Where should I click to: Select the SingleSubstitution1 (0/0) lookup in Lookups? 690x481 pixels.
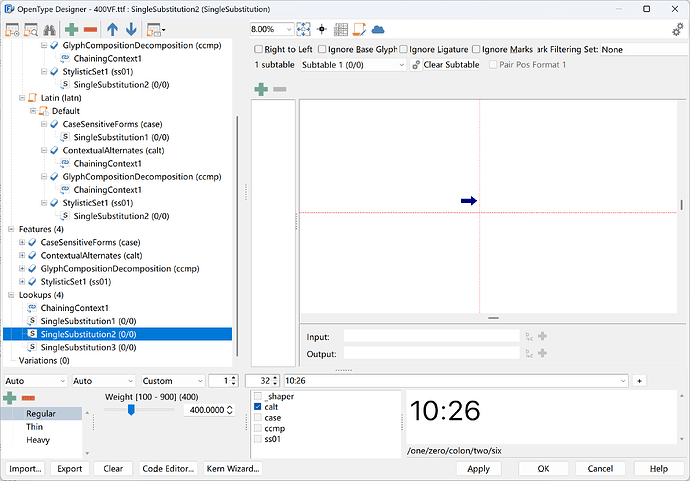coord(88,321)
